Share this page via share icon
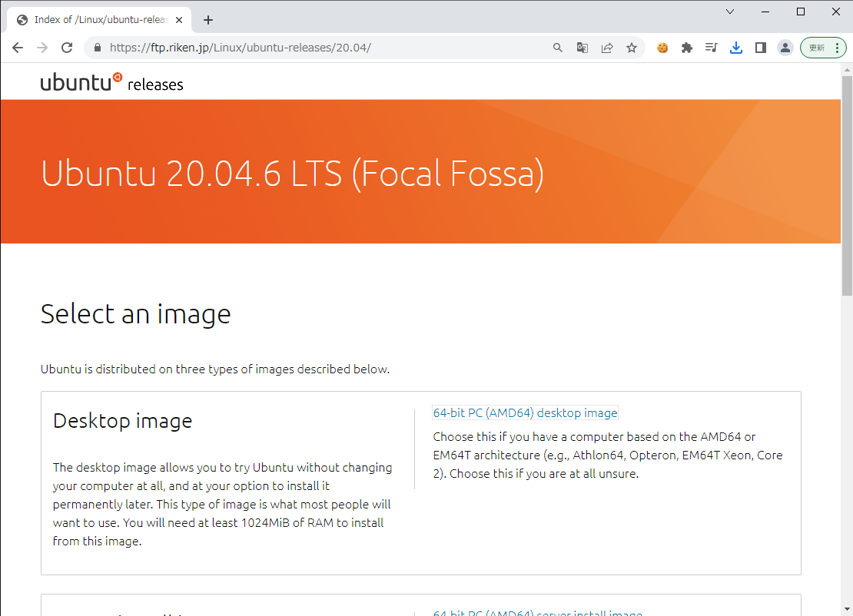Viewport: 853px width, 616px height. [607, 48]
